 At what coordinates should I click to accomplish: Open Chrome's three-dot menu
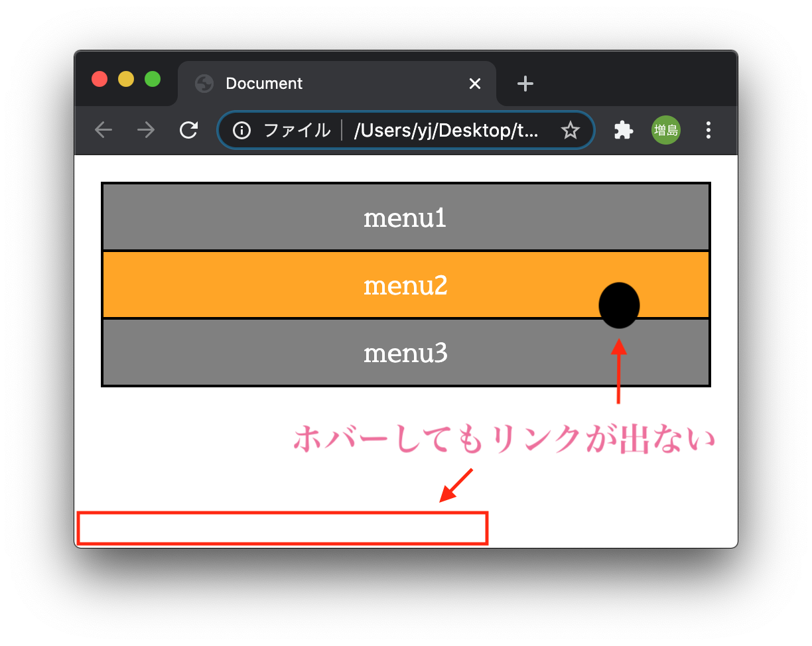pos(709,130)
